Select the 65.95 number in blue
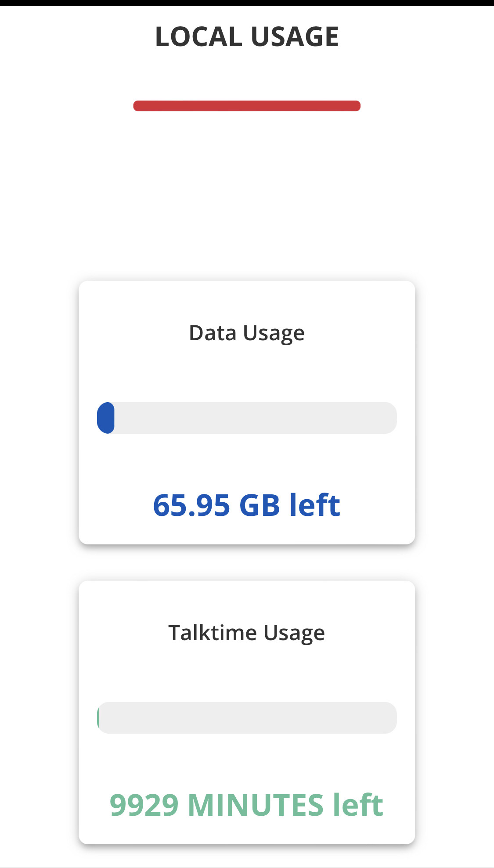This screenshot has height=868, width=494. (191, 505)
